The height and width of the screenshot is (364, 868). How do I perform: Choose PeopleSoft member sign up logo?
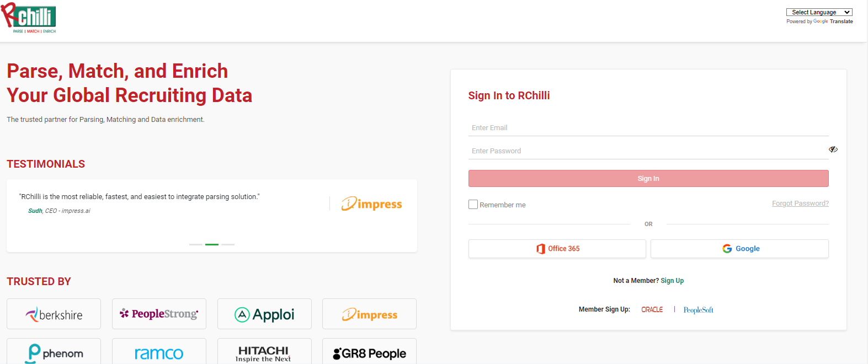click(x=699, y=310)
